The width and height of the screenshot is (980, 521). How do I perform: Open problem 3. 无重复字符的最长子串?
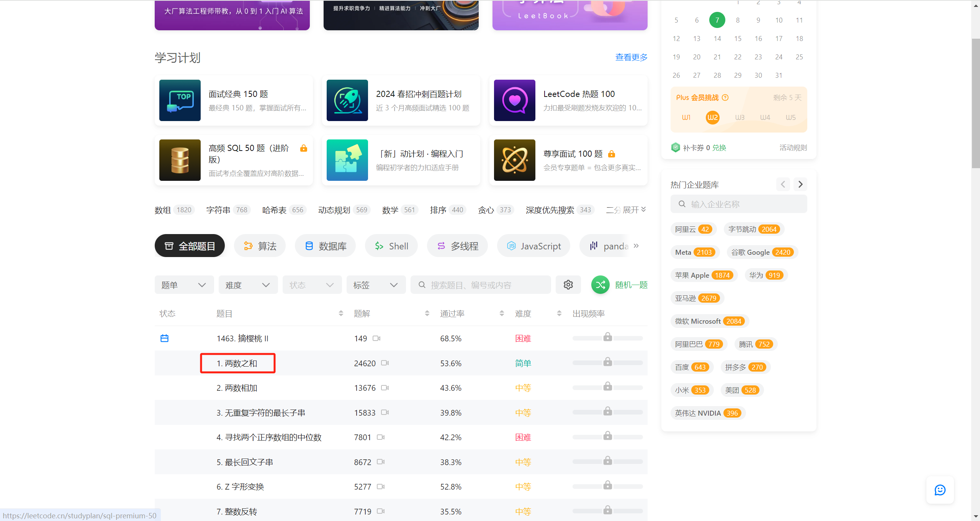click(x=261, y=413)
